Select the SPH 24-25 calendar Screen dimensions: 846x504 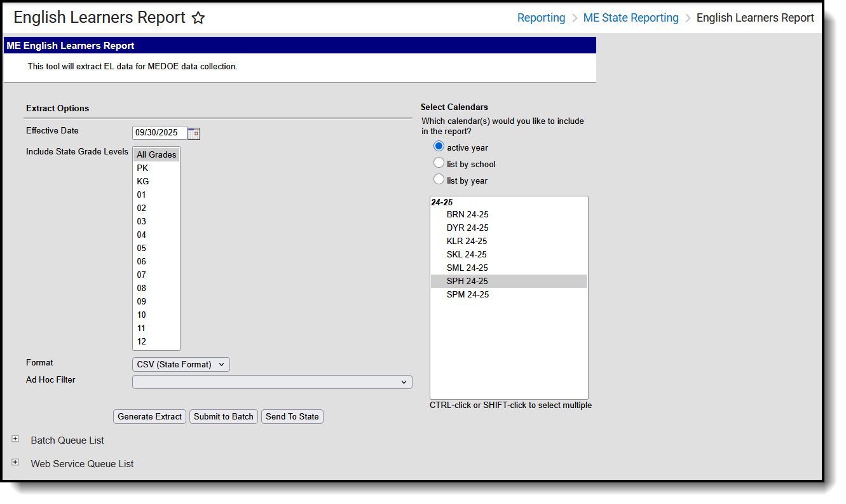[509, 281]
